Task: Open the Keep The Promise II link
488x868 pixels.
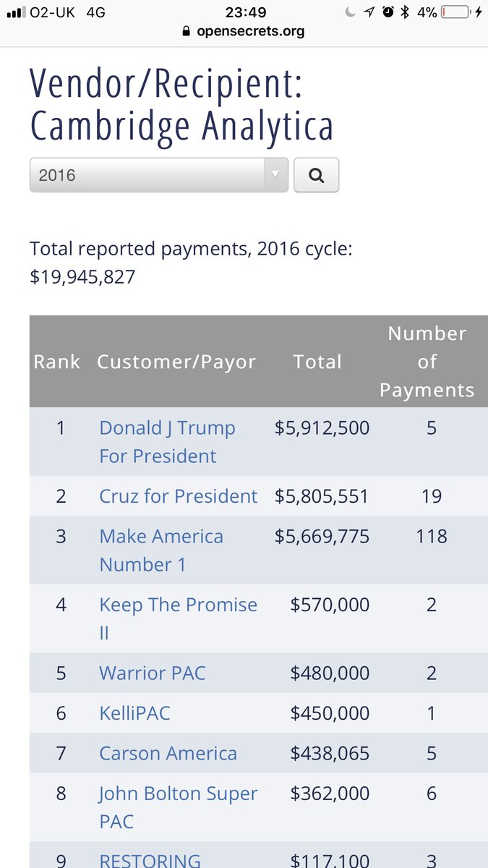Action: tap(178, 618)
